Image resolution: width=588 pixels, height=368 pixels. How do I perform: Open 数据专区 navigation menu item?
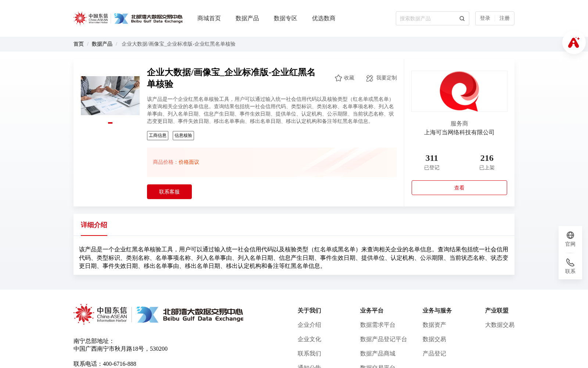click(286, 18)
